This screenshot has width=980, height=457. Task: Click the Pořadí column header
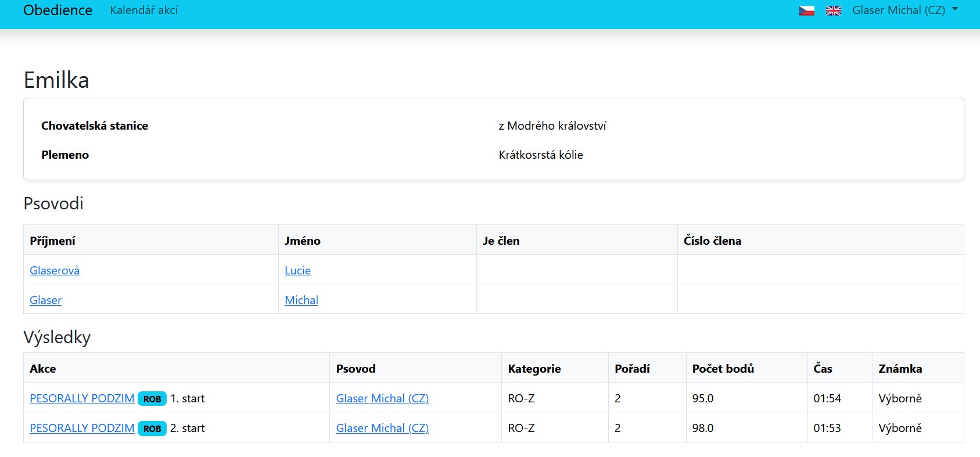click(x=632, y=369)
